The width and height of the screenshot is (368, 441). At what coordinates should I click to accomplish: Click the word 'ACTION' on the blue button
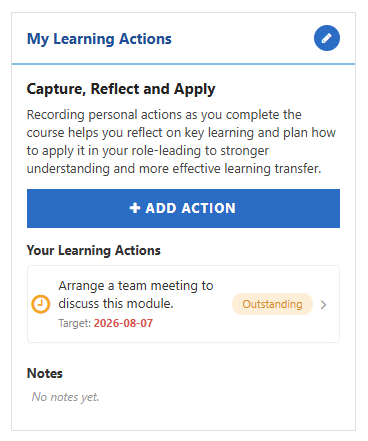pos(209,208)
